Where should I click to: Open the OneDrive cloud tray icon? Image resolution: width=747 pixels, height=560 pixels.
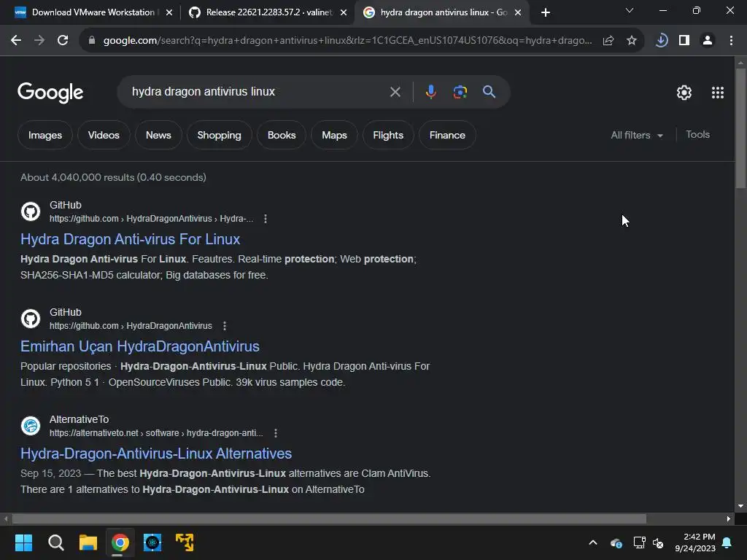pyautogui.click(x=616, y=542)
